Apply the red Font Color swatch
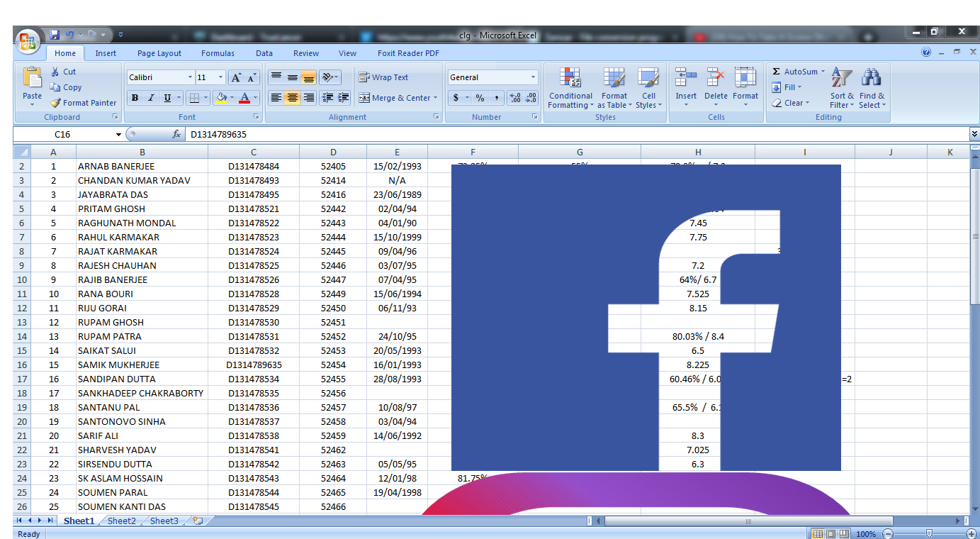The width and height of the screenshot is (980, 539). tap(244, 98)
